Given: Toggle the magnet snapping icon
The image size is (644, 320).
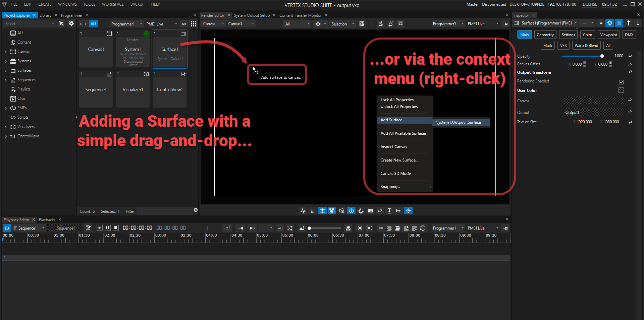Looking at the screenshot, I should click(x=361, y=211).
